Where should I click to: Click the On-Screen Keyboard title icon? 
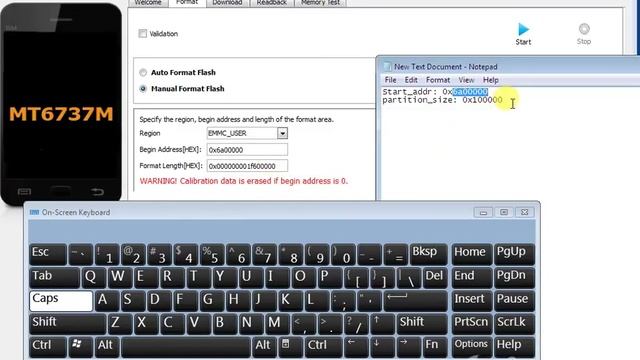(35, 212)
